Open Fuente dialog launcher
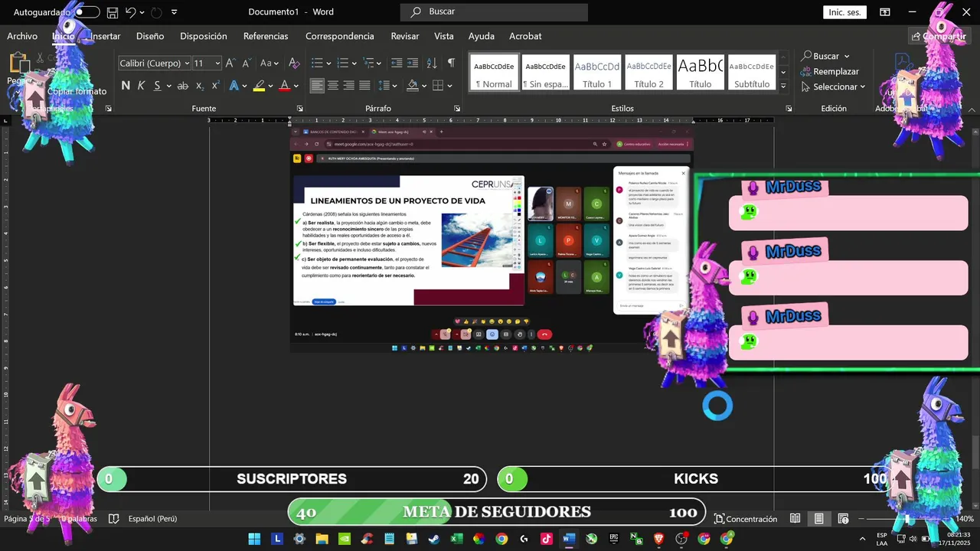The width and height of the screenshot is (980, 551). 299,109
